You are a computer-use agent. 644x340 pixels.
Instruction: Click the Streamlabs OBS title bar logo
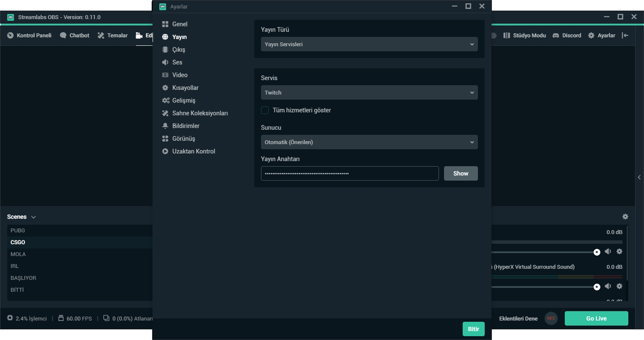pyautogui.click(x=11, y=17)
